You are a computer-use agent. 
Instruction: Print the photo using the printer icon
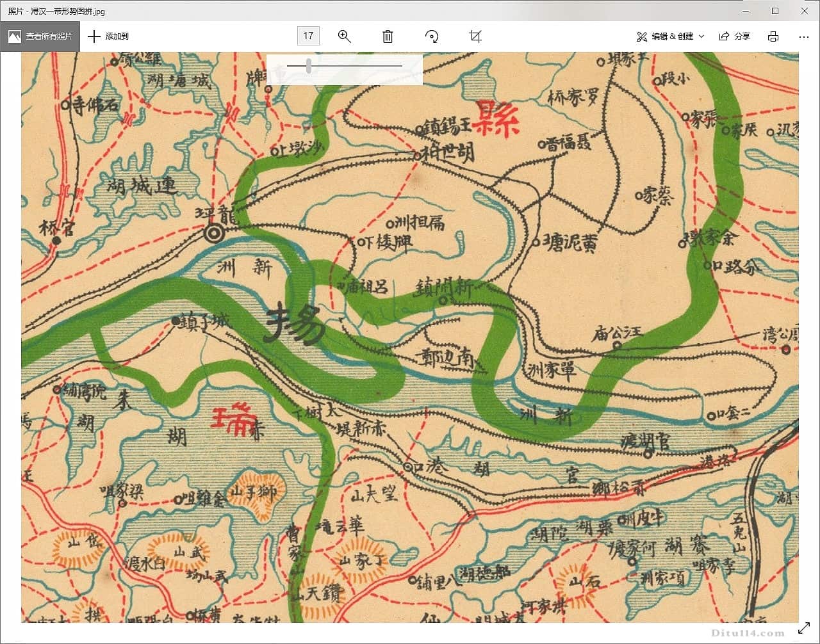click(773, 36)
